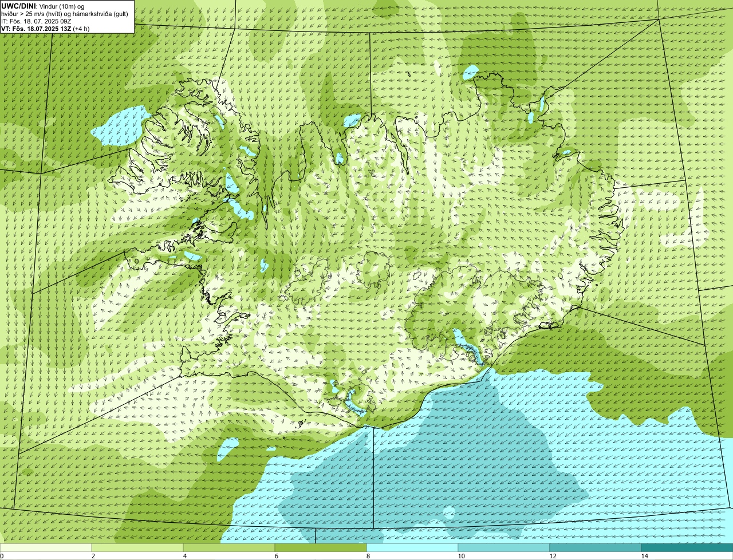Click the '2' scale label
733x560 pixels.
[x=93, y=556]
